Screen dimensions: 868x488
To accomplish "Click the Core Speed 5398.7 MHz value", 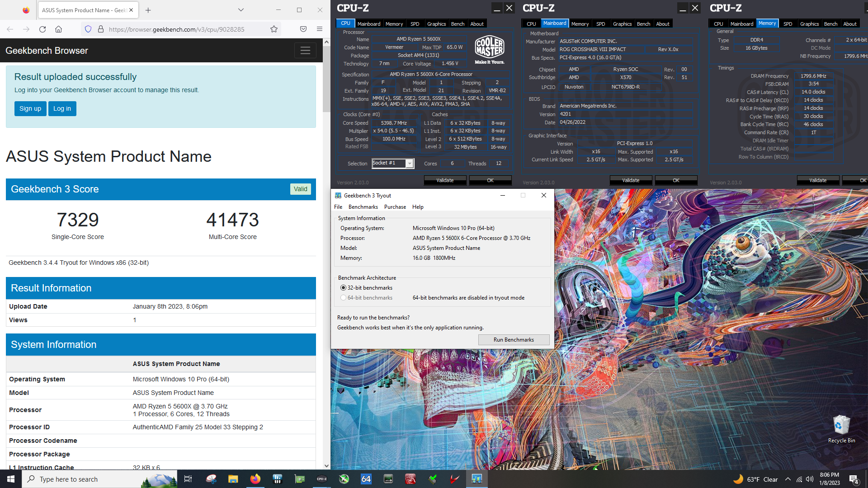I will (394, 123).
